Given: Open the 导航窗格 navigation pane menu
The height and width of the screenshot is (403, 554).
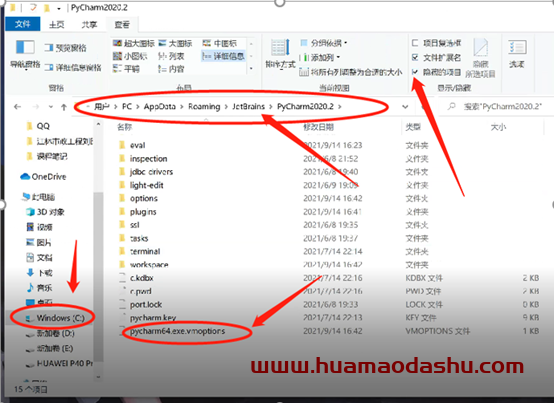Looking at the screenshot, I should [25, 54].
